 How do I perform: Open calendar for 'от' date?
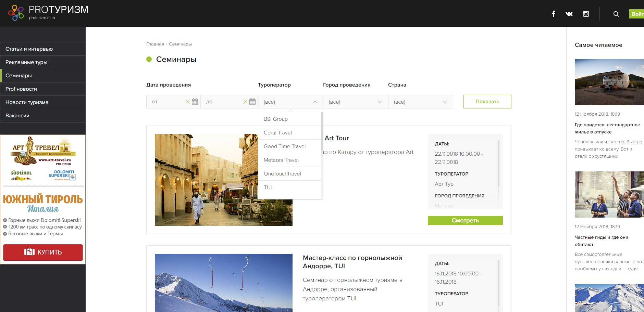pyautogui.click(x=195, y=102)
